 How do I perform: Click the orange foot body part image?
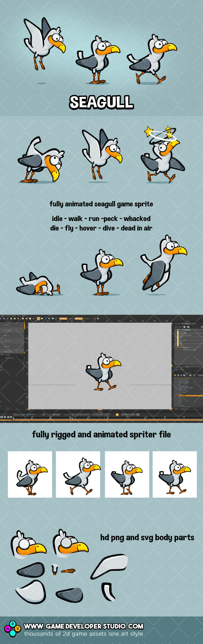pos(68,571)
